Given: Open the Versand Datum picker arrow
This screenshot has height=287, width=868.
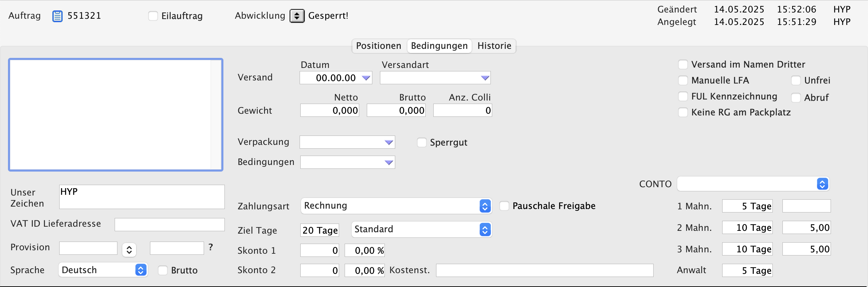Looking at the screenshot, I should click(366, 78).
